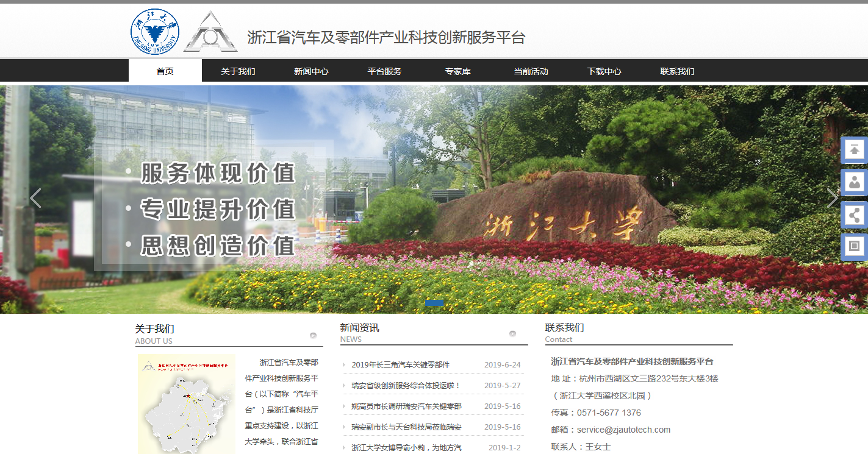Advance to next banner slide with right arrow
868x454 pixels.
[x=832, y=198]
